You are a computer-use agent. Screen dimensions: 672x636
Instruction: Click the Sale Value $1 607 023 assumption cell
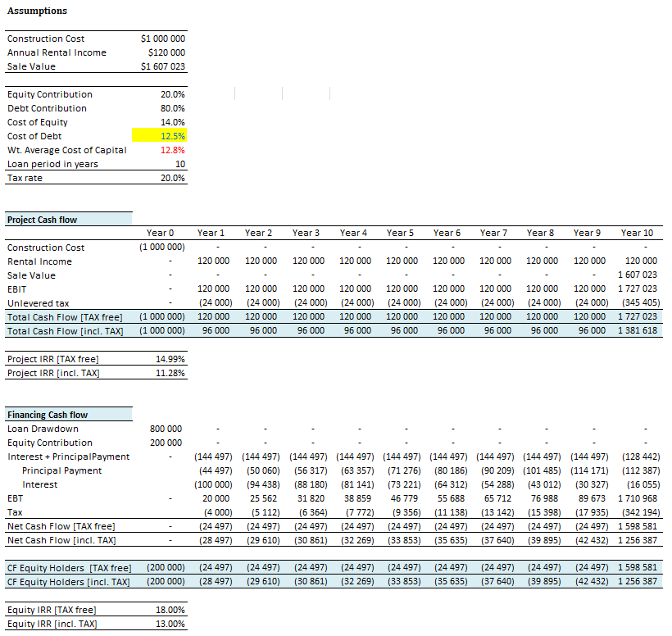tap(162, 66)
